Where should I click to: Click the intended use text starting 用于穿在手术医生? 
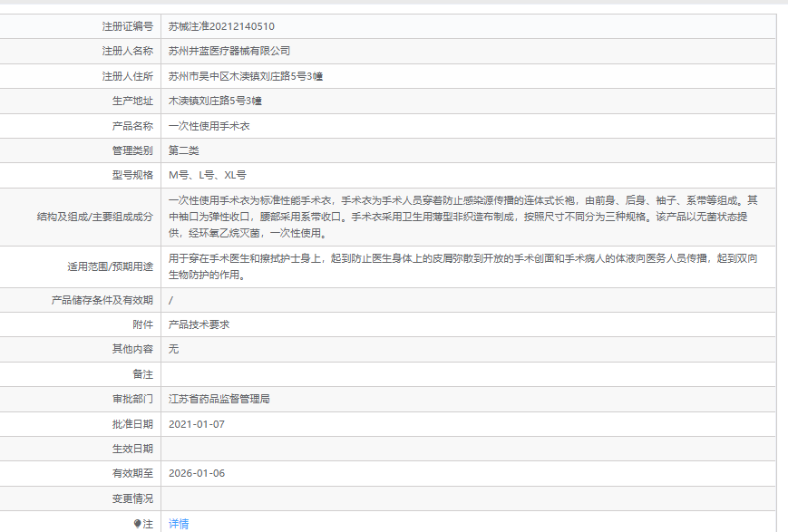tap(462, 266)
